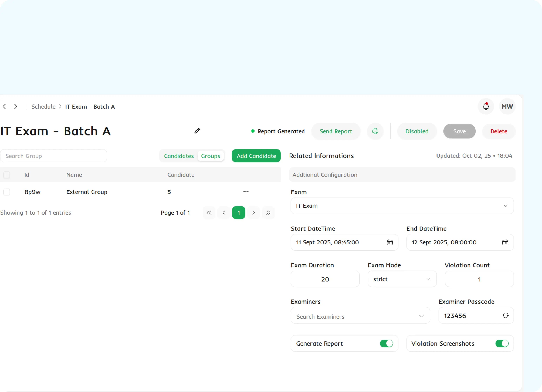The image size is (542, 392).
Task: Expand the Exam dropdown showing IT Exam
Action: point(402,206)
